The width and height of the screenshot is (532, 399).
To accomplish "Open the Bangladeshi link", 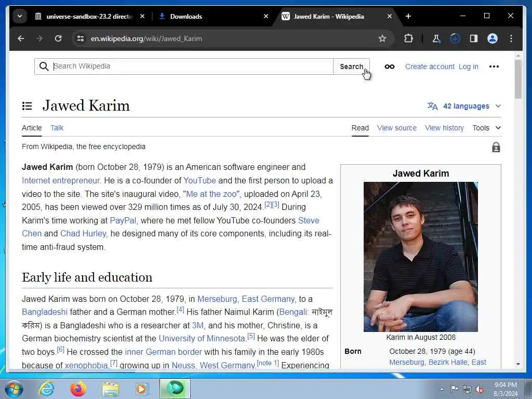I will [45, 312].
